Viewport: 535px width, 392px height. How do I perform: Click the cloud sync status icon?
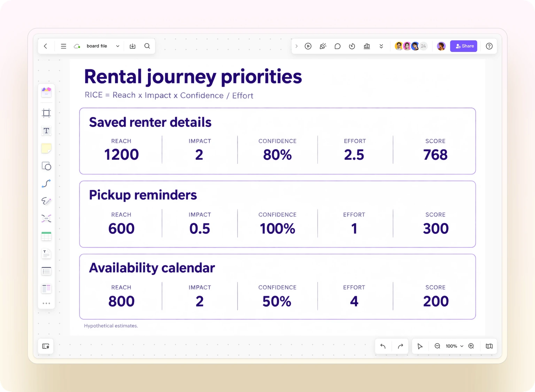(77, 46)
